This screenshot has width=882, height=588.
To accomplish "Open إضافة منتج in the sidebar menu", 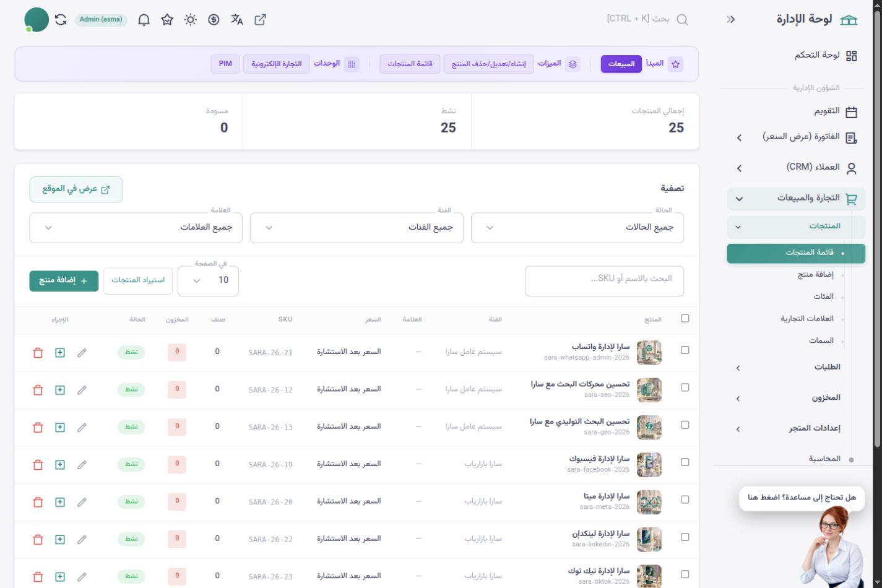I will pyautogui.click(x=815, y=275).
